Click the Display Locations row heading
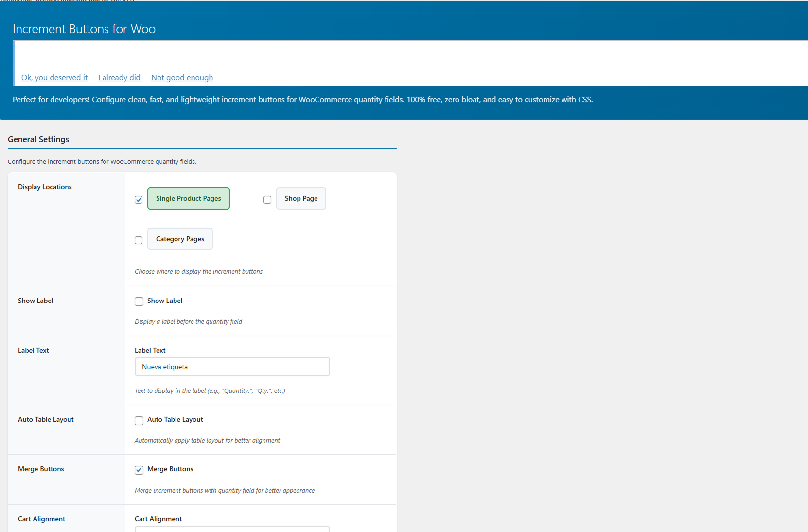The image size is (808, 532). pyautogui.click(x=45, y=187)
